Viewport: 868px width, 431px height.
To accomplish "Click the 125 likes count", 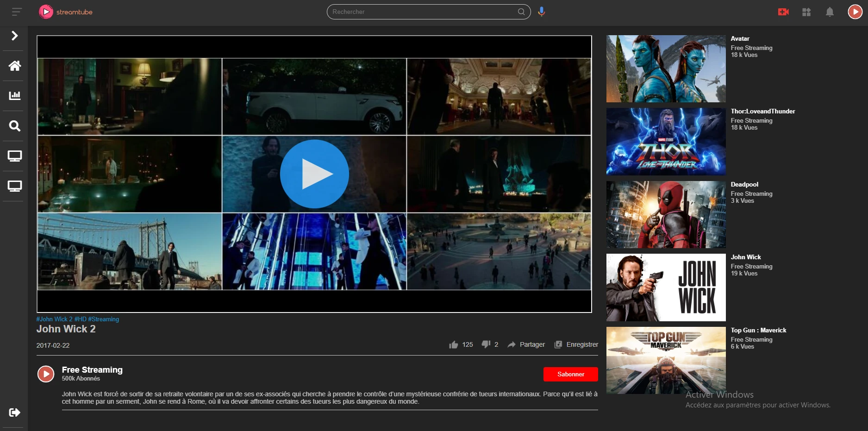I will coord(468,344).
